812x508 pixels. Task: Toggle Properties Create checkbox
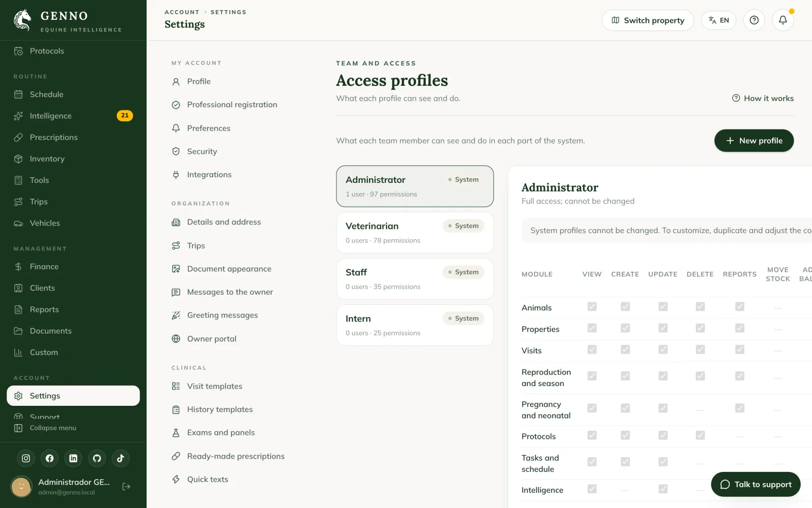[x=625, y=328]
